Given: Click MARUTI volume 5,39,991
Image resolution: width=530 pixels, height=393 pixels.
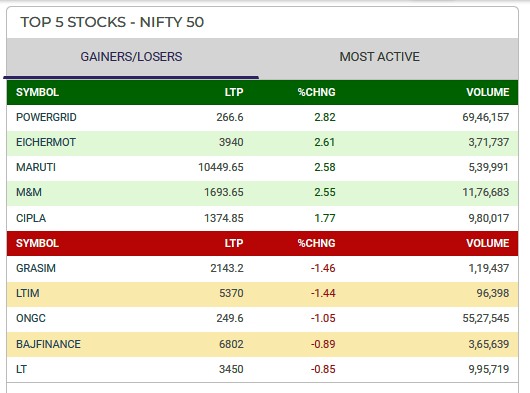Looking at the screenshot, I should 489,167.
